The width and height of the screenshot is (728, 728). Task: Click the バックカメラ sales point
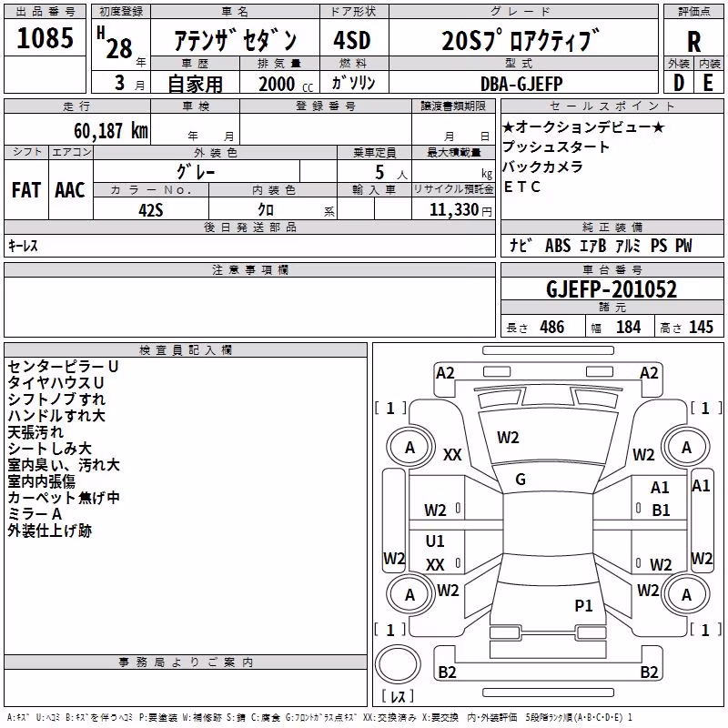pos(542,167)
